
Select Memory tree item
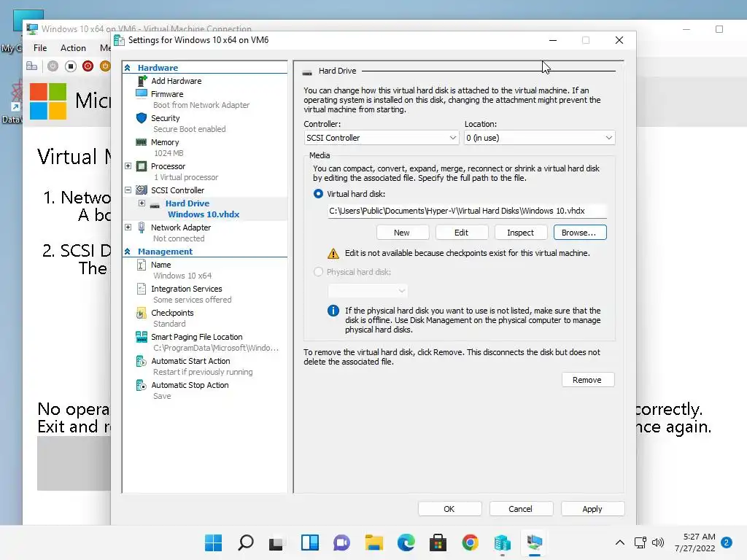pos(165,142)
